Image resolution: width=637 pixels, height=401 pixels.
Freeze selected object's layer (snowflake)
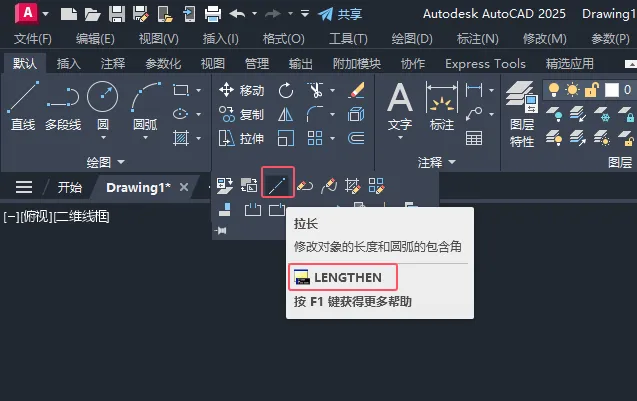point(602,114)
